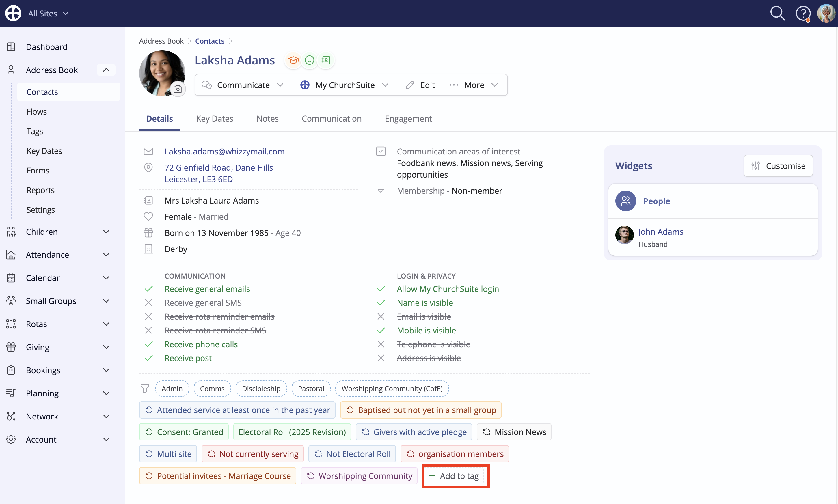Image resolution: width=838 pixels, height=504 pixels.
Task: Change photo using the camera icon
Action: 178,89
